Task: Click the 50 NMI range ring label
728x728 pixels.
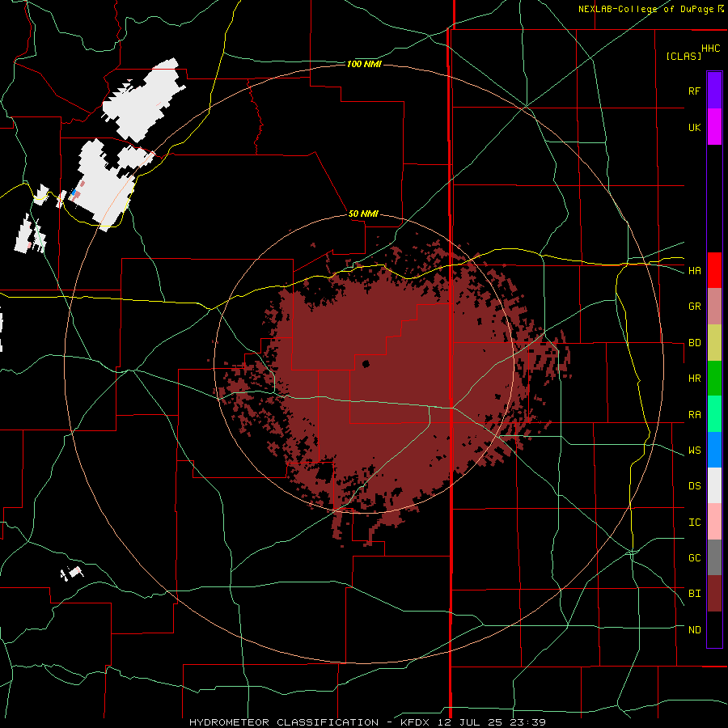Action: point(363,214)
